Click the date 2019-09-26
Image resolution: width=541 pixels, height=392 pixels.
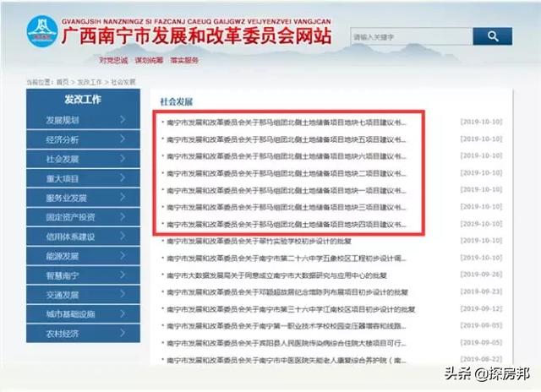click(x=481, y=275)
